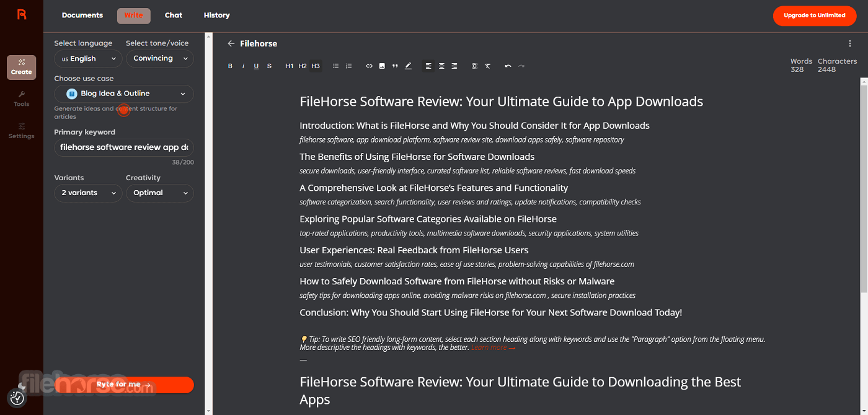
Task: Insert a bulleted list
Action: coord(335,66)
